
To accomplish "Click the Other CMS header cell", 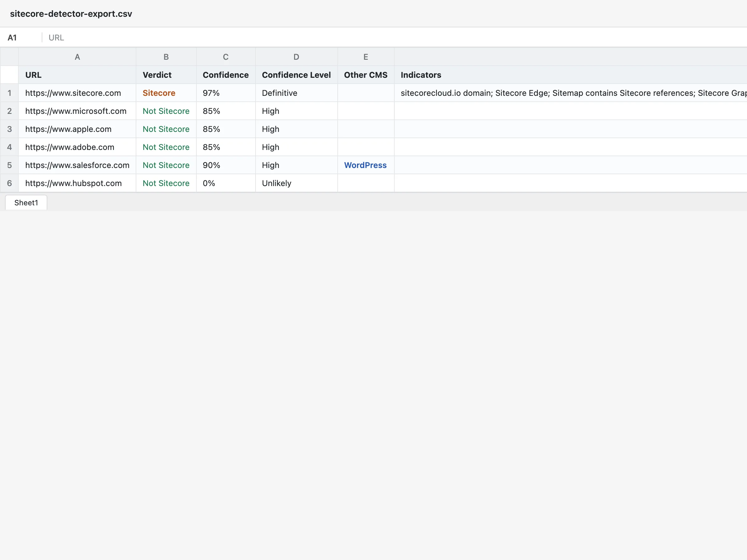I will (366, 75).
